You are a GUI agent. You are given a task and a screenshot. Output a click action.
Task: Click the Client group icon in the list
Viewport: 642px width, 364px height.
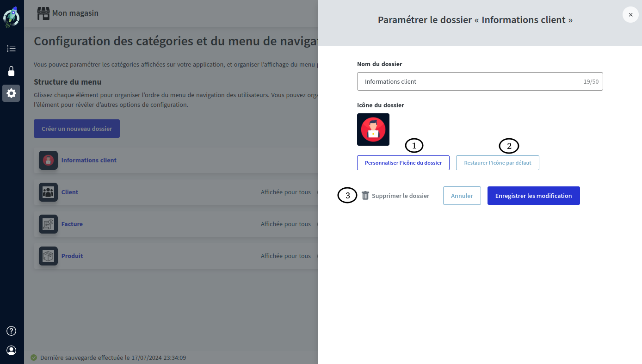coord(48,191)
